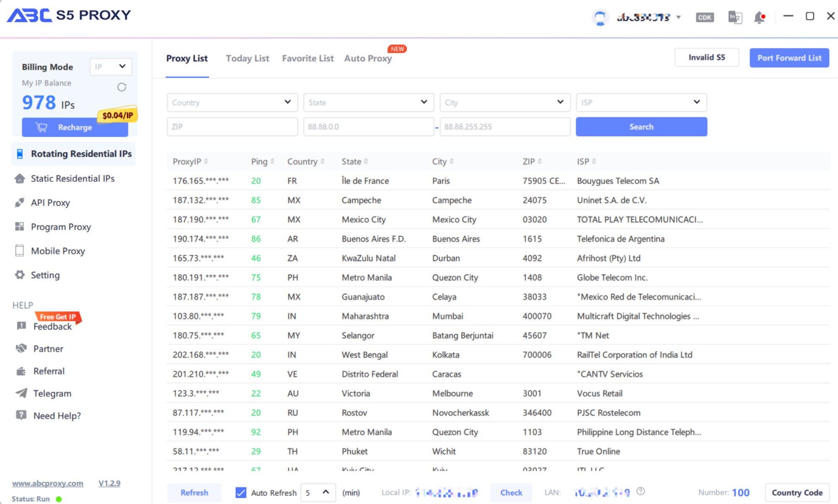This screenshot has width=838, height=504.
Task: Click the end IP range field
Action: pyautogui.click(x=505, y=127)
